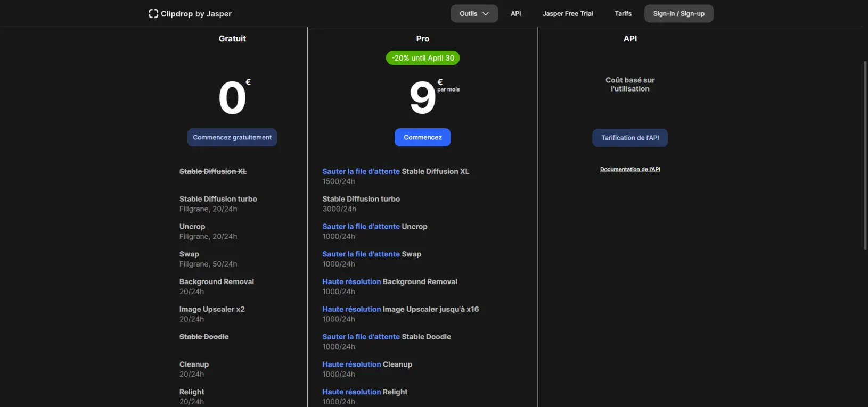Click 'Haute résolution Background Removal'
Image resolution: width=868 pixels, height=407 pixels.
tap(390, 282)
